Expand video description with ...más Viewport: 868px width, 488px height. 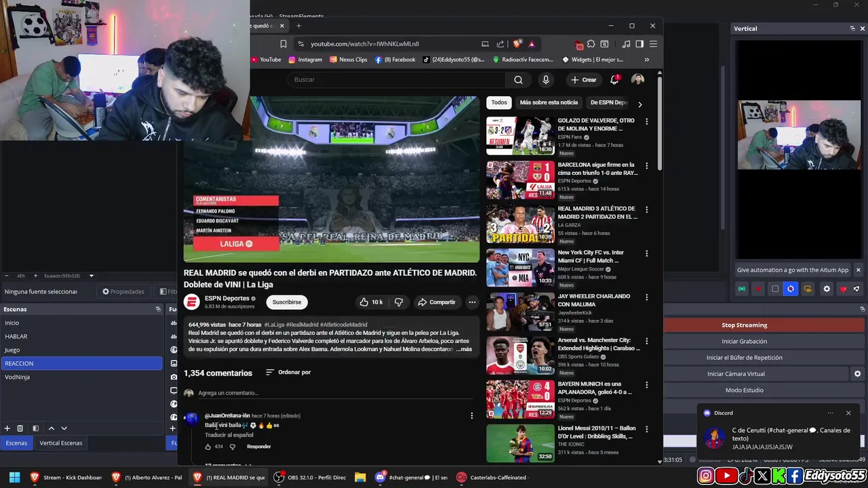point(464,349)
